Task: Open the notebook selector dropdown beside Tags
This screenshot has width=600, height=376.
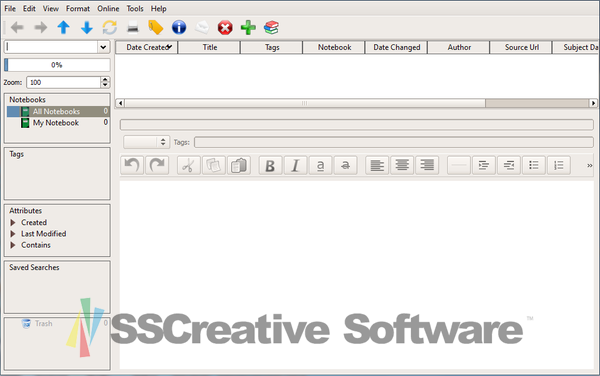Action: [x=146, y=142]
